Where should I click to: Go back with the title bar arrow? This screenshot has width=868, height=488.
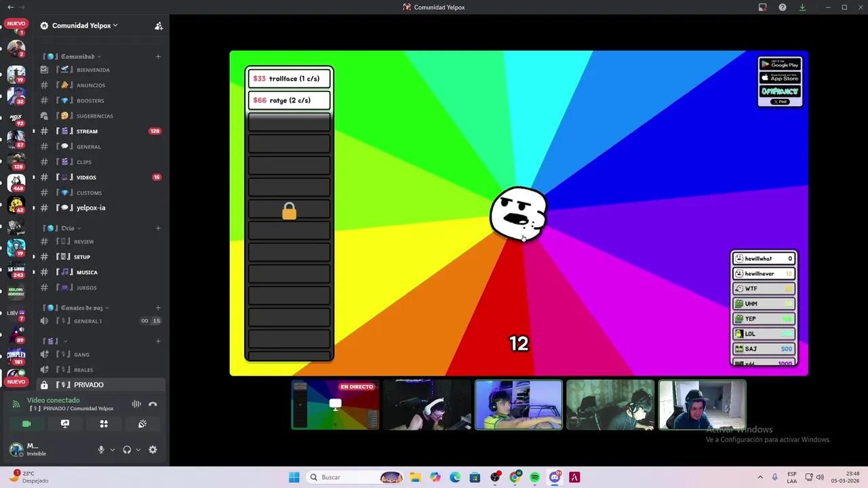click(10, 7)
